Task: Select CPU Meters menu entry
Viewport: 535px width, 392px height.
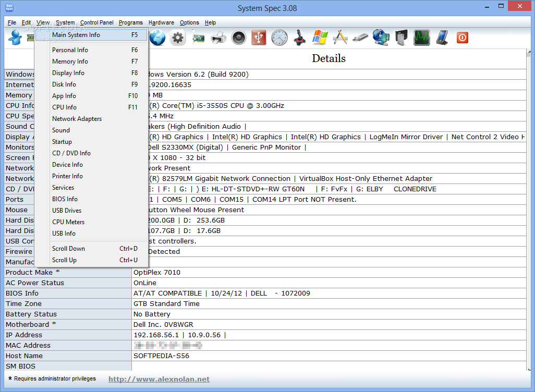Action: (x=91, y=222)
